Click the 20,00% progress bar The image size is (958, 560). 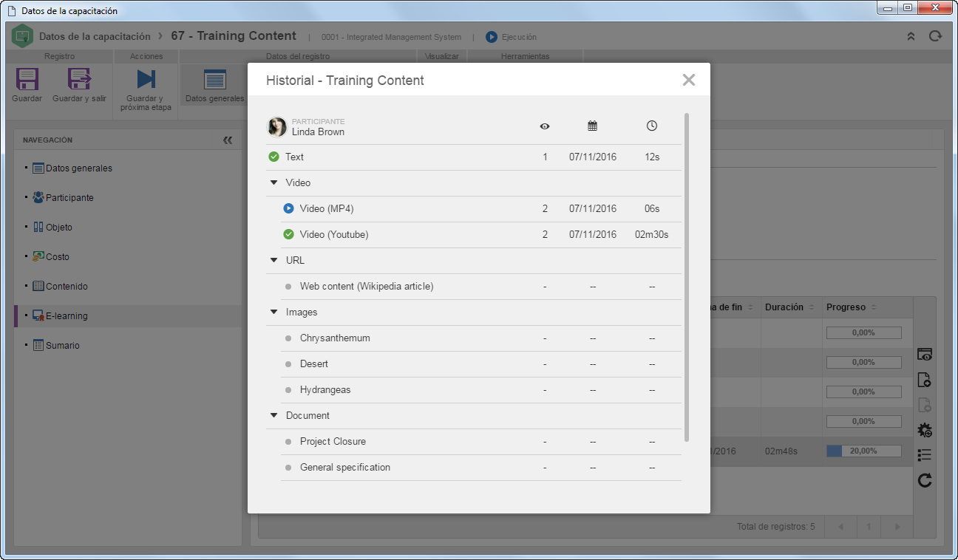(x=864, y=451)
